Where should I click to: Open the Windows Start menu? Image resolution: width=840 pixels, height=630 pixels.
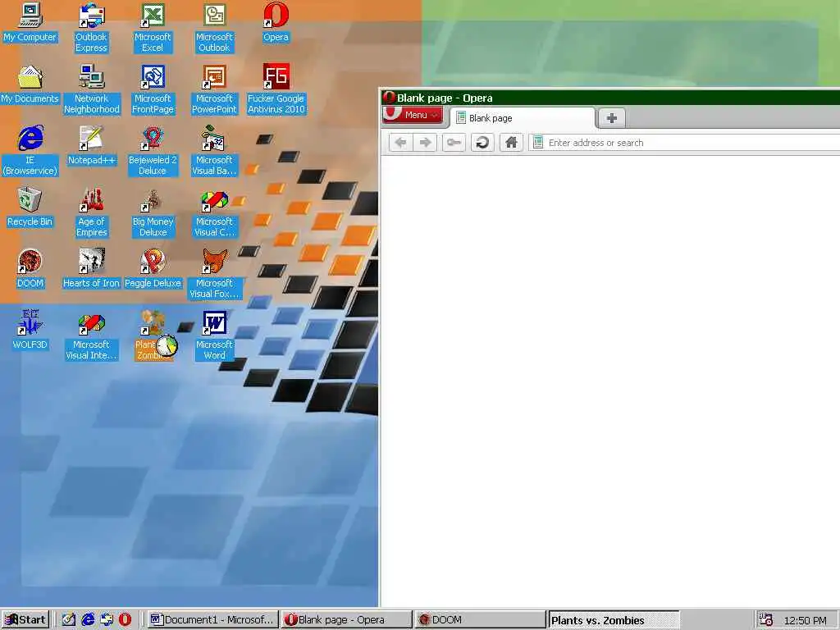click(x=25, y=620)
